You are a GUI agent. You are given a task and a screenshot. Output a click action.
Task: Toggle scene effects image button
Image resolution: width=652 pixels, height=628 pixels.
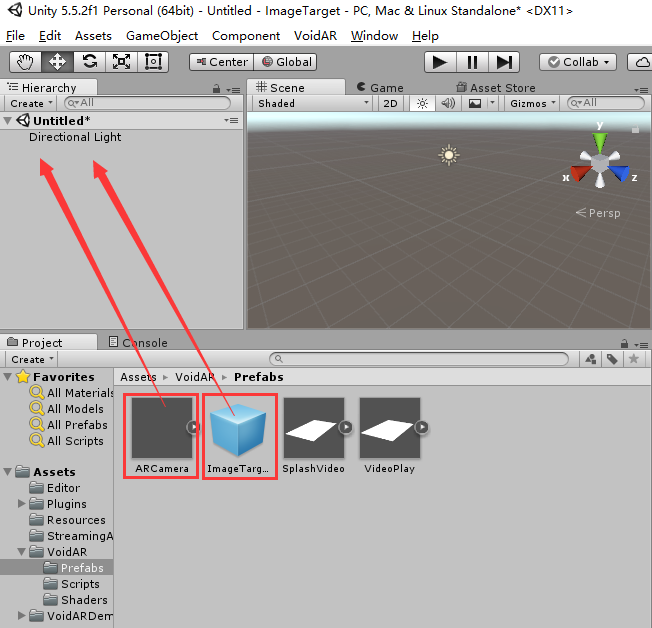click(x=474, y=103)
